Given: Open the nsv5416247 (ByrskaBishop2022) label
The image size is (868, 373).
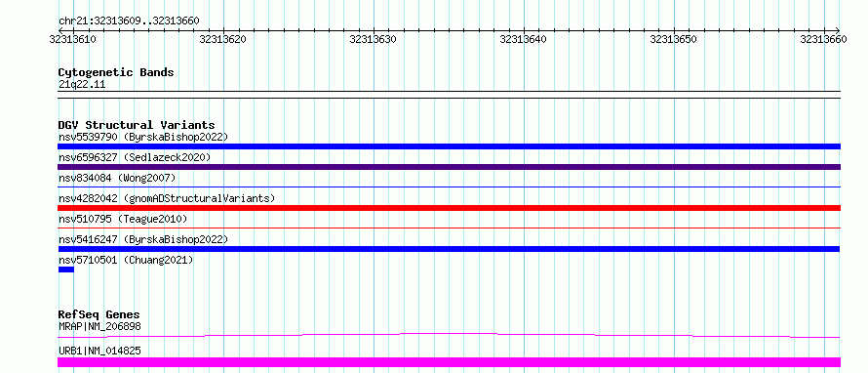Looking at the screenshot, I should (143, 239).
